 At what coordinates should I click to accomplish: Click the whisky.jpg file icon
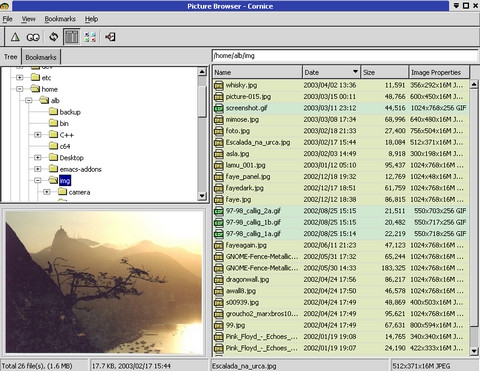[x=219, y=85]
